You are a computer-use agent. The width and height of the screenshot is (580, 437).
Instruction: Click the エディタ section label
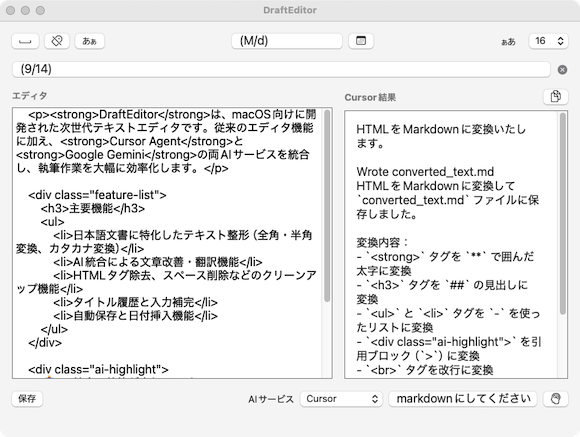click(30, 96)
